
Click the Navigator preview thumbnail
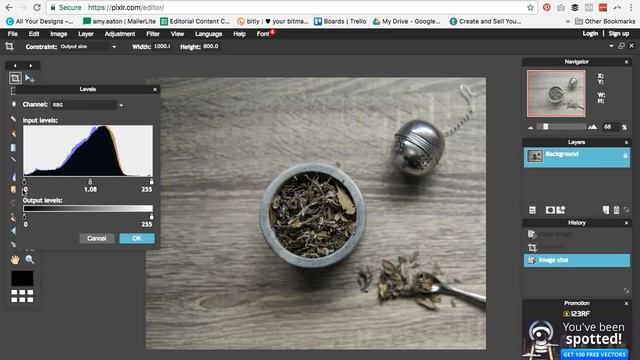point(556,93)
